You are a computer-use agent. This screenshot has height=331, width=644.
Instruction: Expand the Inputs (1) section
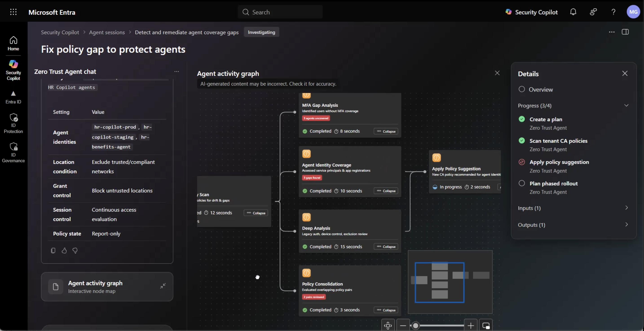pos(573,208)
